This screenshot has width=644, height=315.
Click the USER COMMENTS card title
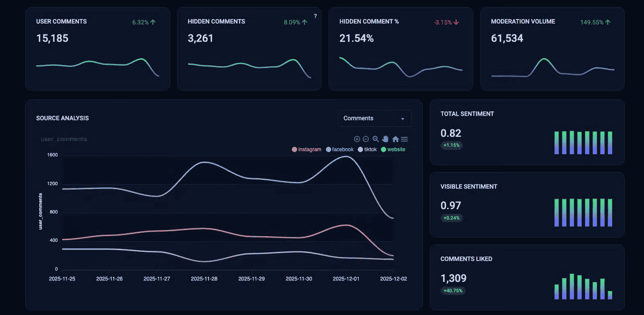click(61, 22)
